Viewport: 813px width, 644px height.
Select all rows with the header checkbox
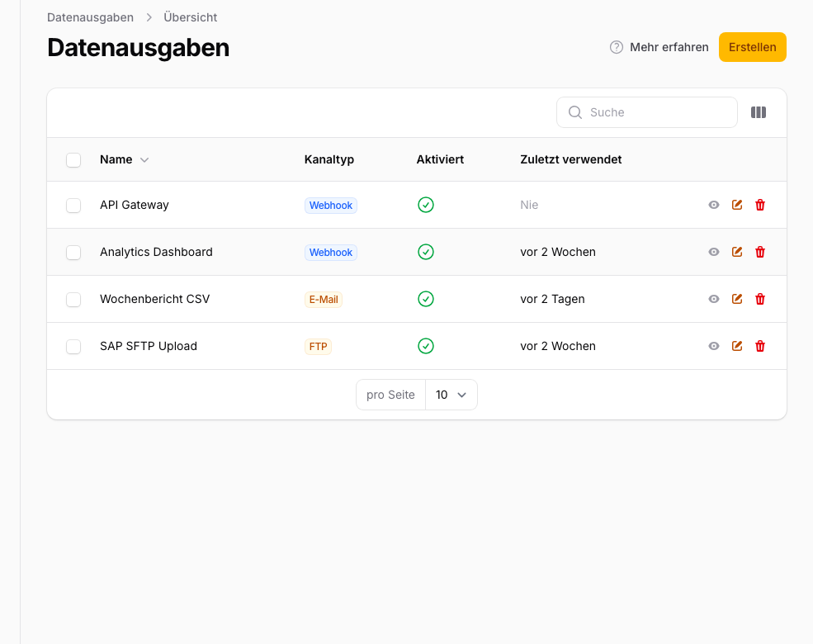pos(73,159)
